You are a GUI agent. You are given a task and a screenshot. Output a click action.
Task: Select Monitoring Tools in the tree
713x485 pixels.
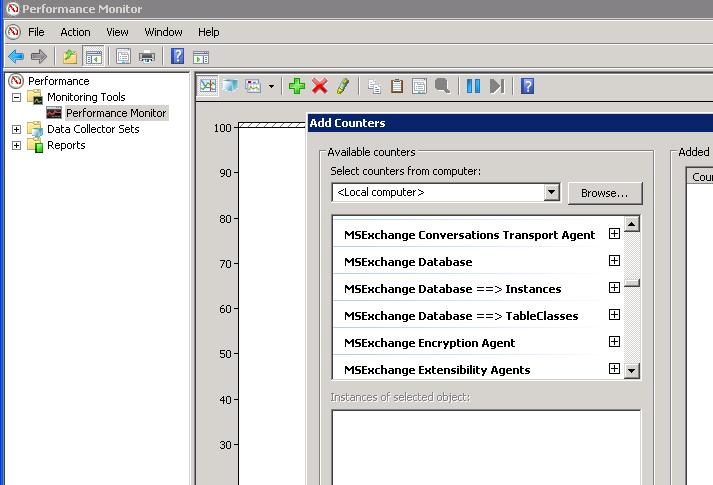(86, 97)
